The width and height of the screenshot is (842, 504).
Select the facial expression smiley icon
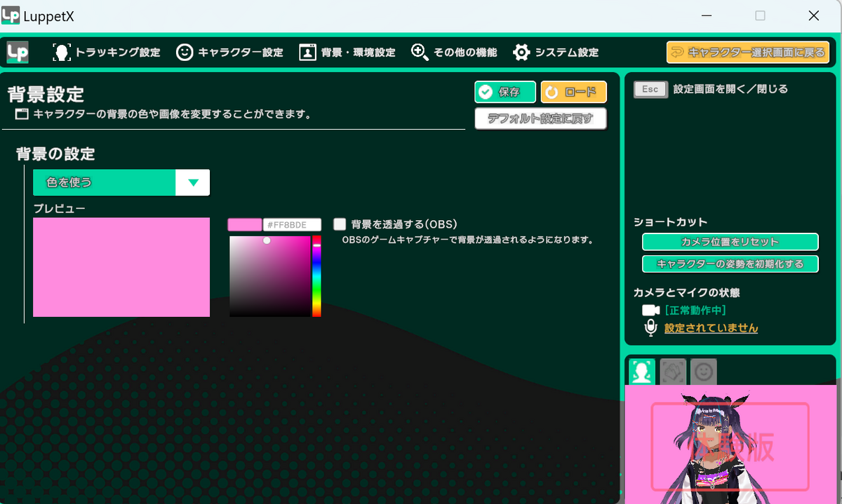(702, 372)
